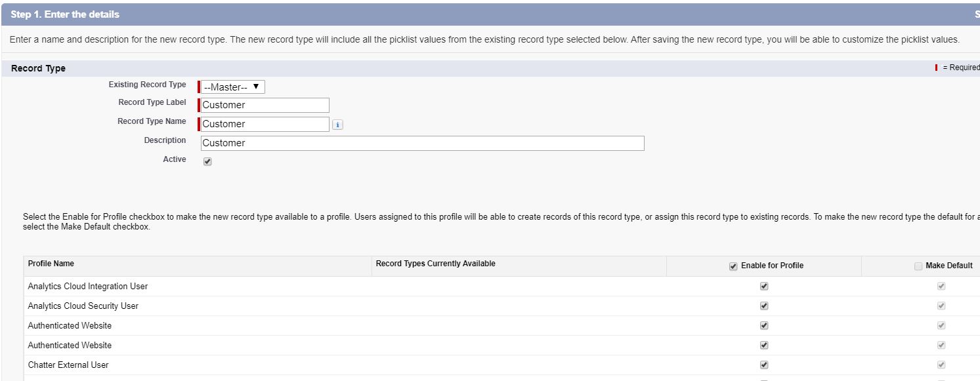Click the Profile Name column header

50,265
